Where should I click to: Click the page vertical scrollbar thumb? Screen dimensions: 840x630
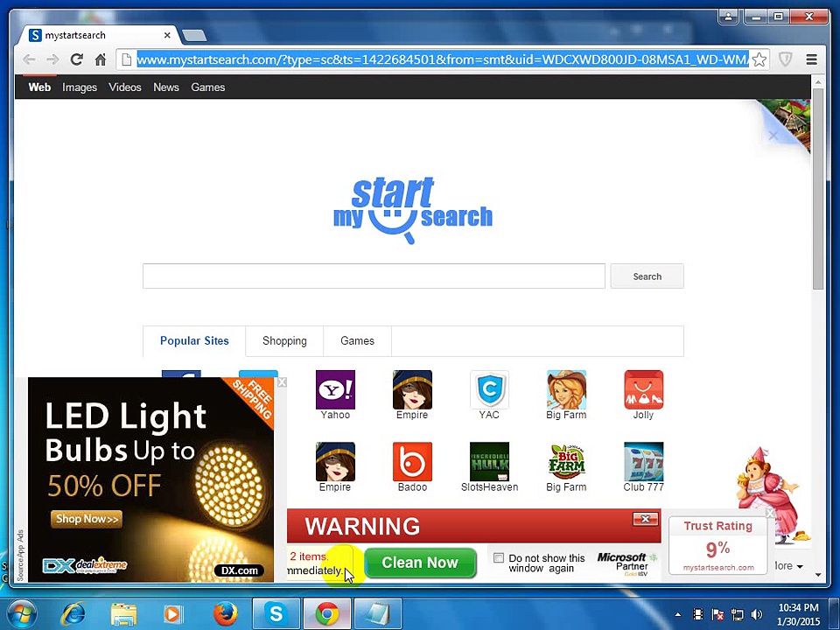(x=817, y=189)
